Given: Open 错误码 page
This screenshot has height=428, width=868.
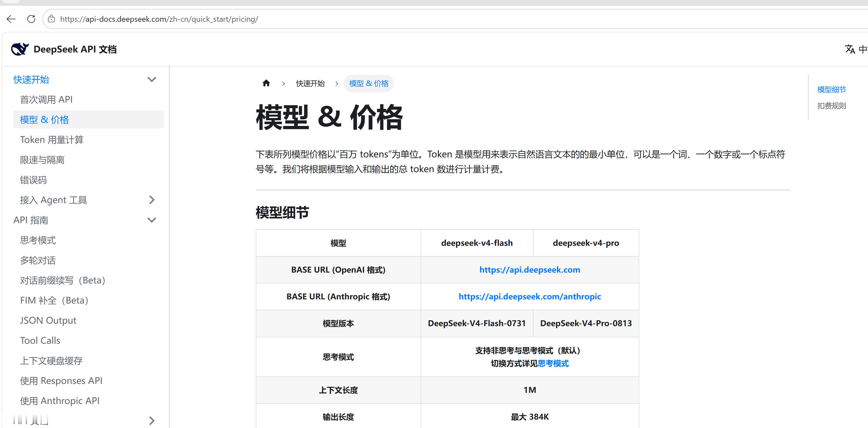Looking at the screenshot, I should coord(33,180).
